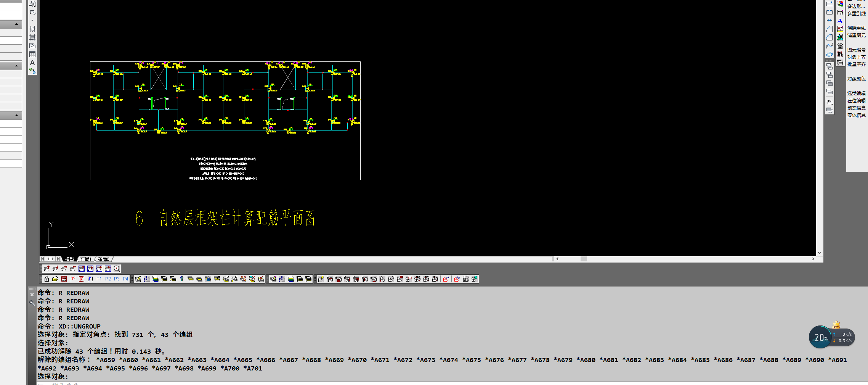Image resolution: width=868 pixels, height=385 pixels.
Task: Collapse third properties section arrow
Action: point(16,115)
